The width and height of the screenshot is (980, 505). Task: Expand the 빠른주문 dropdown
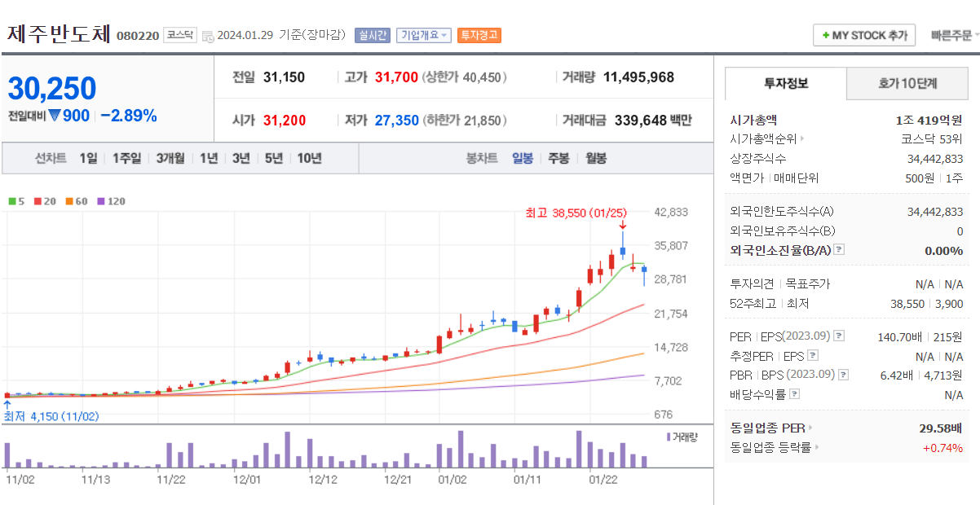(x=955, y=35)
